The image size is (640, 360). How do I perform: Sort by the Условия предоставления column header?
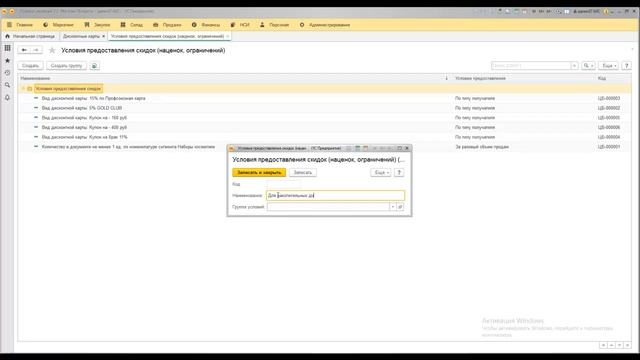coord(480,78)
